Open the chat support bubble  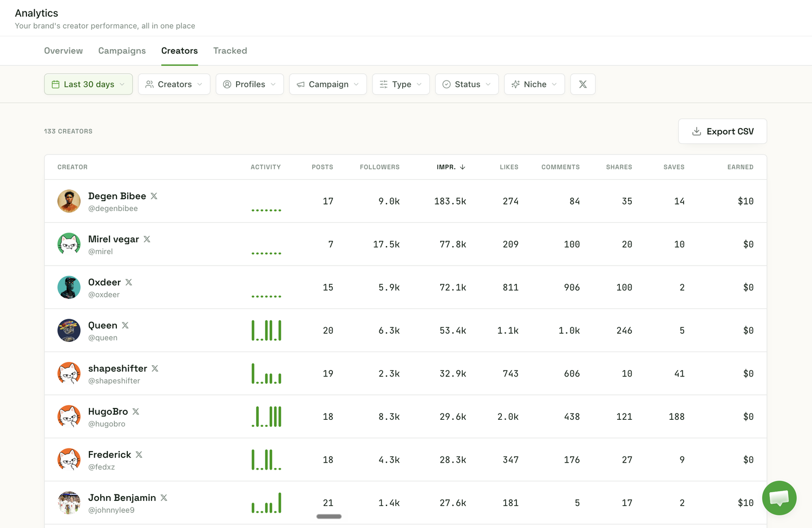tap(779, 498)
